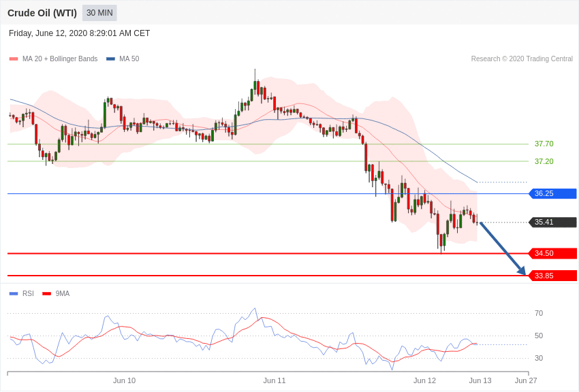Viewport: 579px width, 392px height.
Task: Click the RSI 70 overbought level label
Action: (x=539, y=314)
